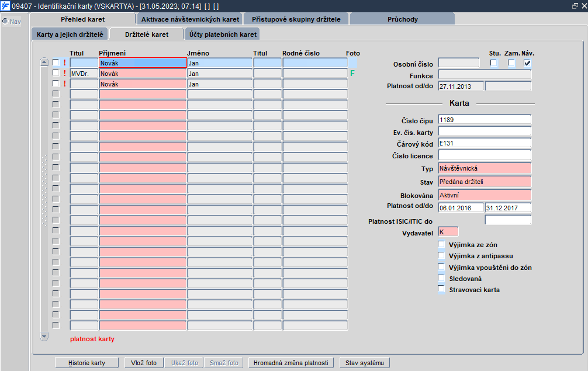The width and height of the screenshot is (588, 371).
Task: Click the Rodné číslo cell of first row
Action: pyautogui.click(x=316, y=63)
